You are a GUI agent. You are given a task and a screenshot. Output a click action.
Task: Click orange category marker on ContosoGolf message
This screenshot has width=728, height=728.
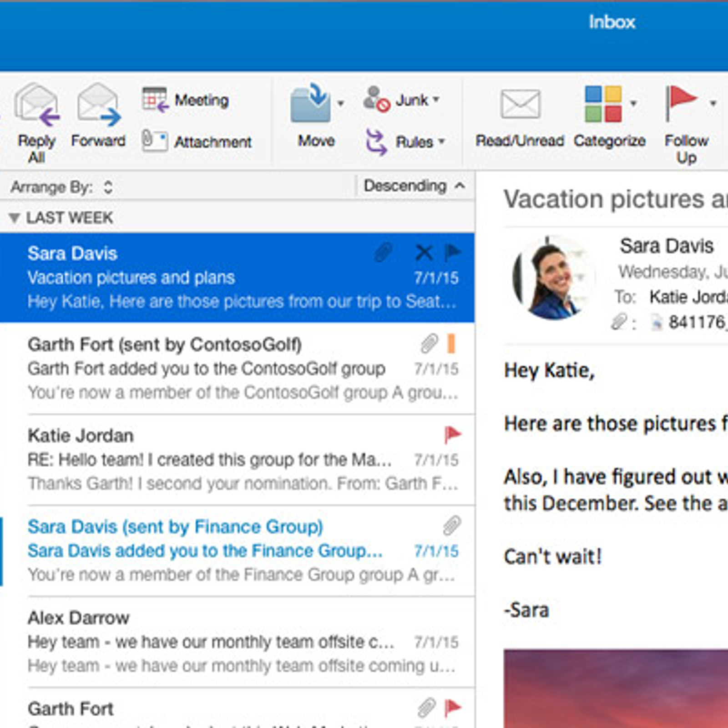451,344
